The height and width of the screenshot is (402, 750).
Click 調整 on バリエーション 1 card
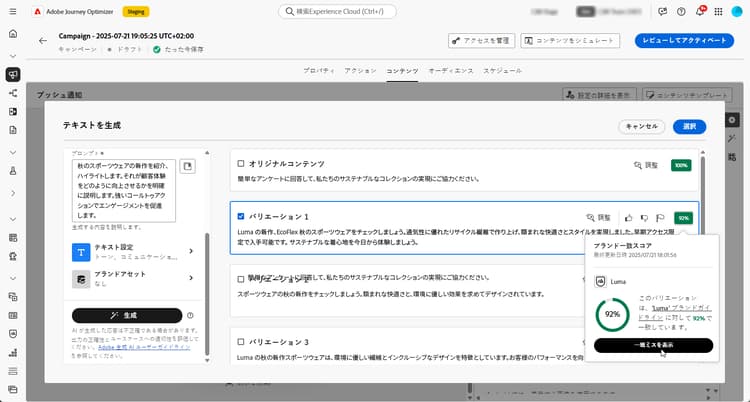pyautogui.click(x=598, y=218)
